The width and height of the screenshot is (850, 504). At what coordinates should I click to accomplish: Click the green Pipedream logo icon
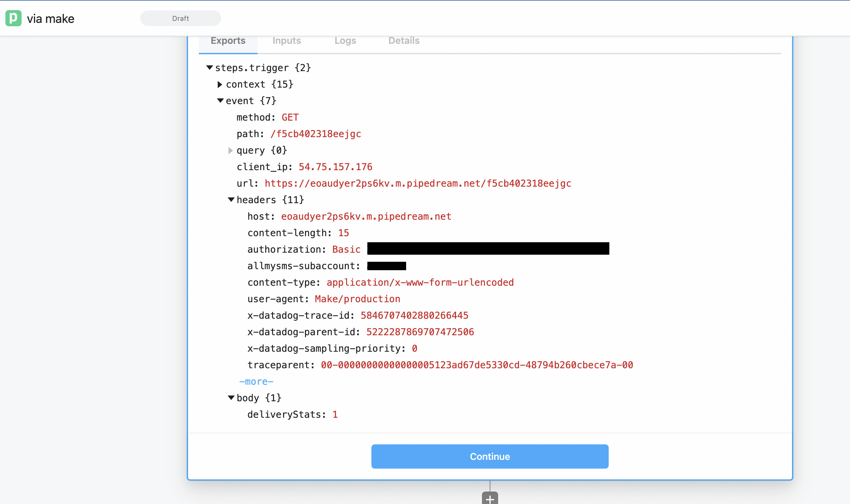click(x=13, y=18)
